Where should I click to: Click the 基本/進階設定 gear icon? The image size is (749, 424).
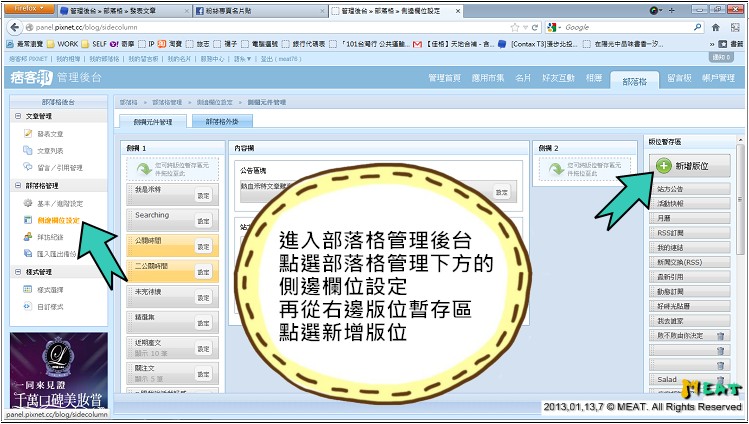(x=28, y=203)
